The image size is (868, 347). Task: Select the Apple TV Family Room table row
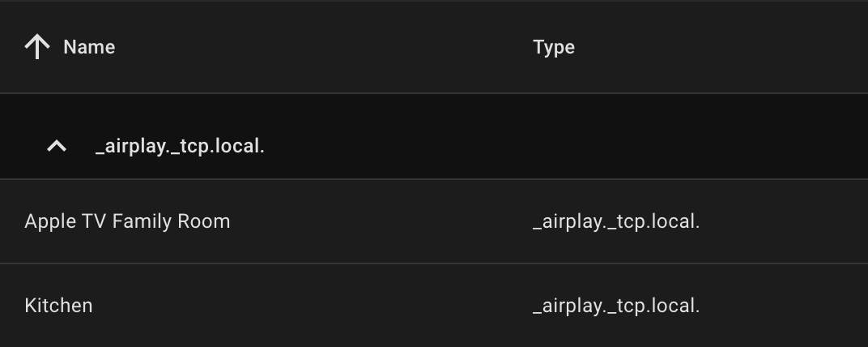tap(364, 221)
